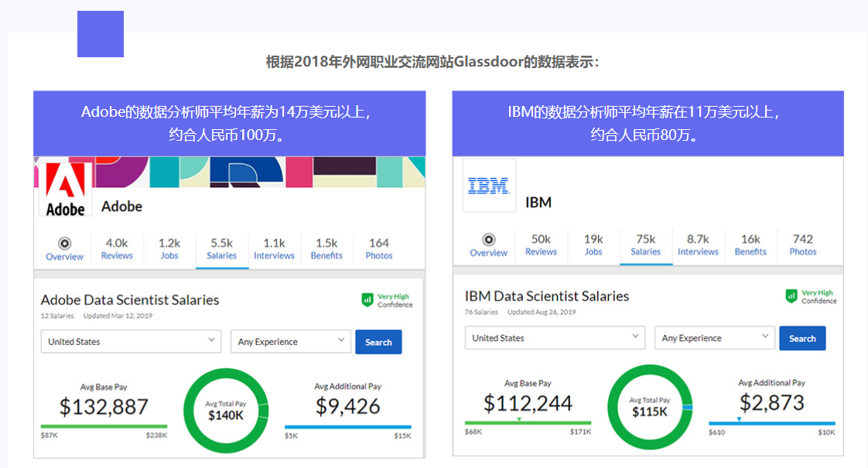Click the Adobe logo icon
The image size is (868, 468).
65,190
